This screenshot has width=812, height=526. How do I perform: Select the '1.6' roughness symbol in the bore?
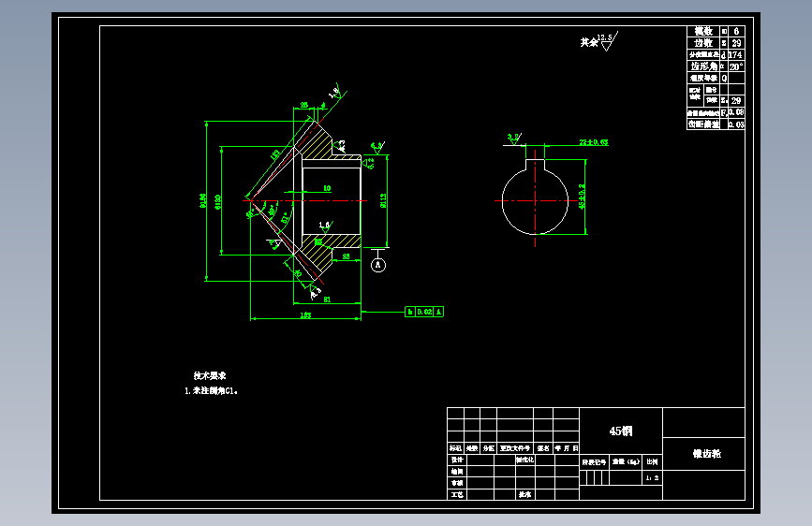pyautogui.click(x=325, y=226)
